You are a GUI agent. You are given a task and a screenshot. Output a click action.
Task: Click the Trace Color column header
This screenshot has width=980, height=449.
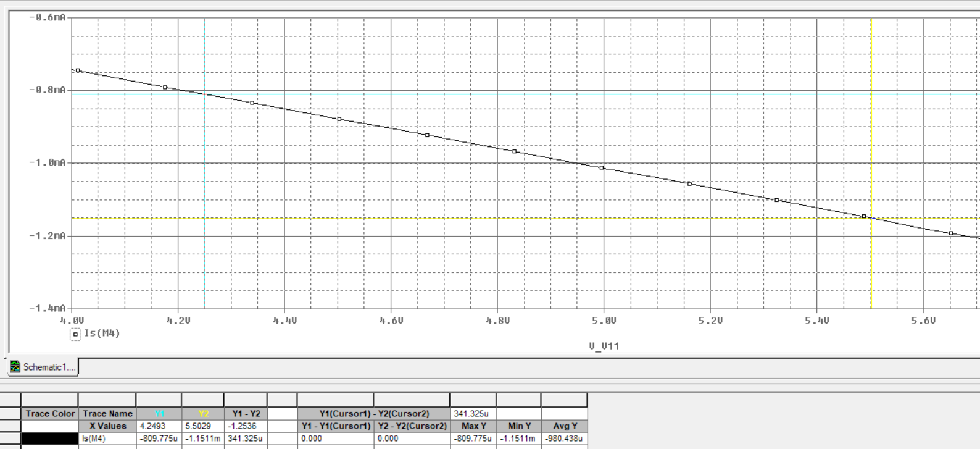pyautogui.click(x=50, y=414)
